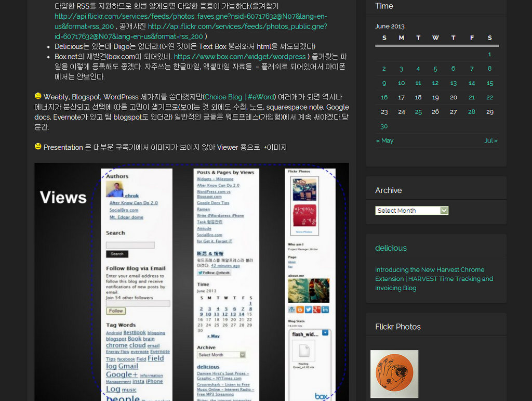Click the Harvest Chrome Extension delicious link
Image resolution: width=532 pixels, height=401 pixels.
pyautogui.click(x=434, y=279)
